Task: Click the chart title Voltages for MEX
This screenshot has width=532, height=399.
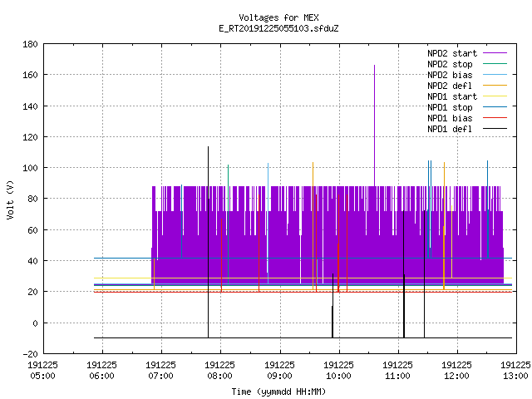Action: tap(278, 17)
